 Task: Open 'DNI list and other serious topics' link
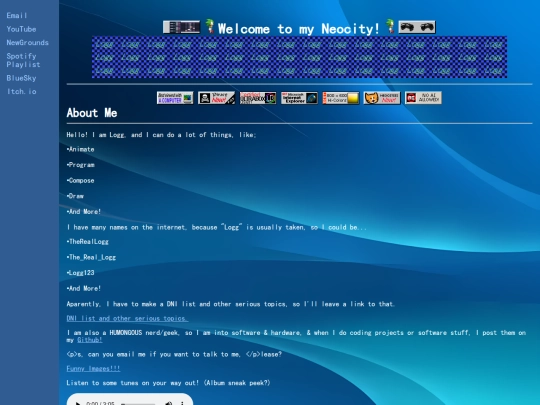pyautogui.click(x=127, y=319)
